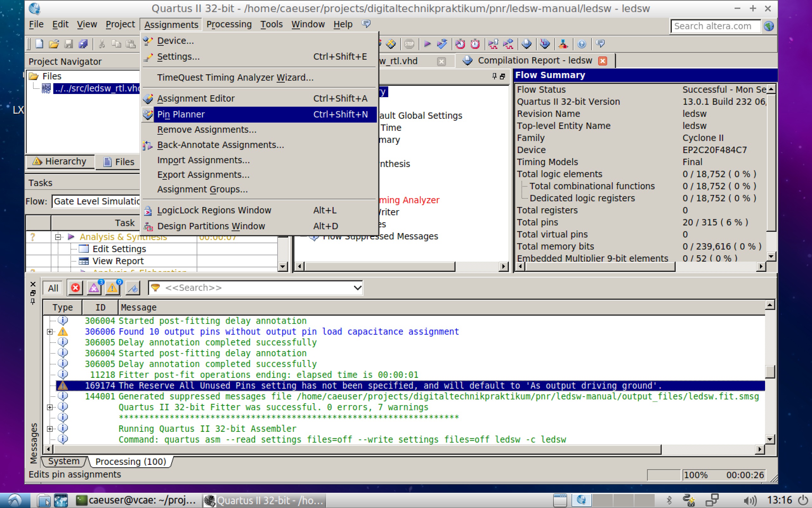
Task: Click the Gate Level Simulation toolbar icon
Action: (508, 44)
